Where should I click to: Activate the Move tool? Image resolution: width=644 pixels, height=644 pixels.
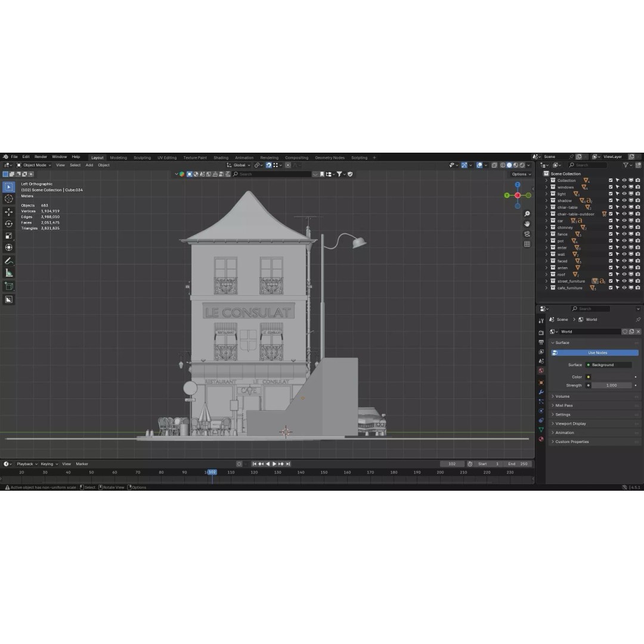tap(8, 212)
